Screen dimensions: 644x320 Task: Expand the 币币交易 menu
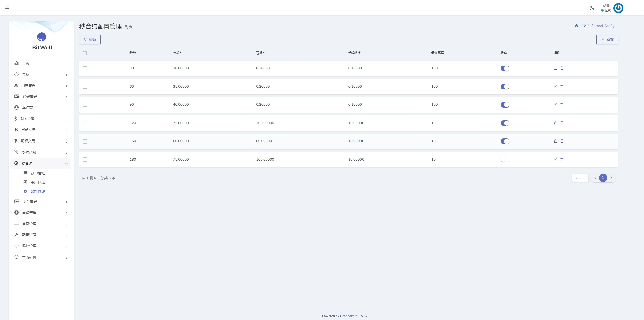(41, 130)
